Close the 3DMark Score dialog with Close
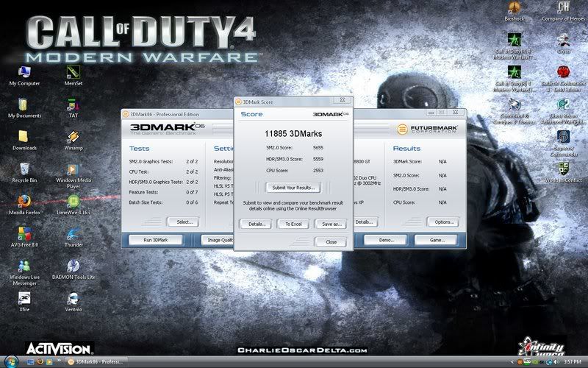The image size is (588, 368). coord(331,242)
